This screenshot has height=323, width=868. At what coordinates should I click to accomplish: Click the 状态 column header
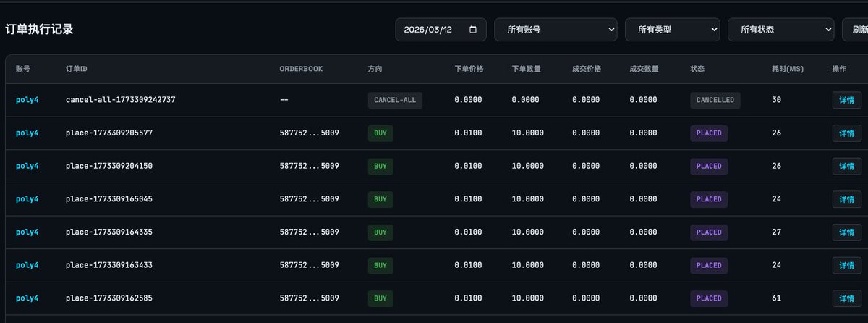tap(697, 69)
